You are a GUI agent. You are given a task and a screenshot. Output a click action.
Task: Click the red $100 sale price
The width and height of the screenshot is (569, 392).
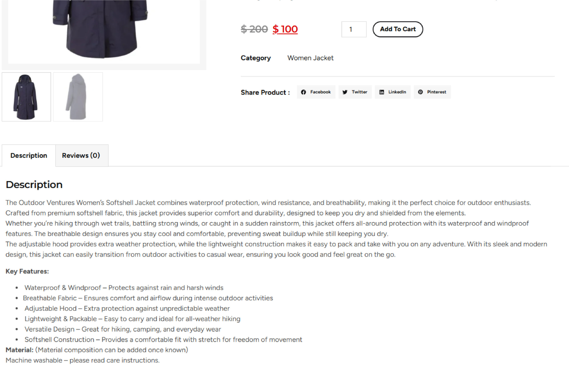pyautogui.click(x=285, y=29)
